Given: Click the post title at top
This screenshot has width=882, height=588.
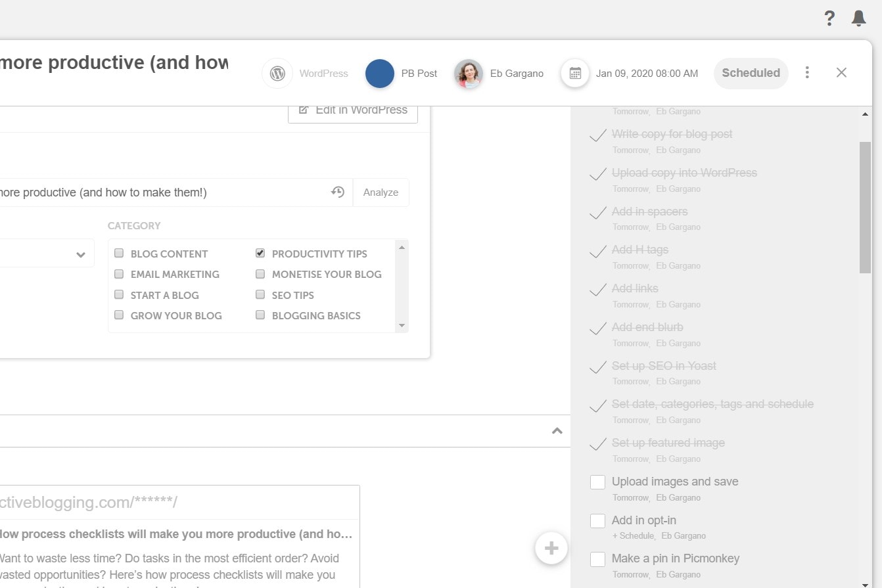Looking at the screenshot, I should click(114, 63).
